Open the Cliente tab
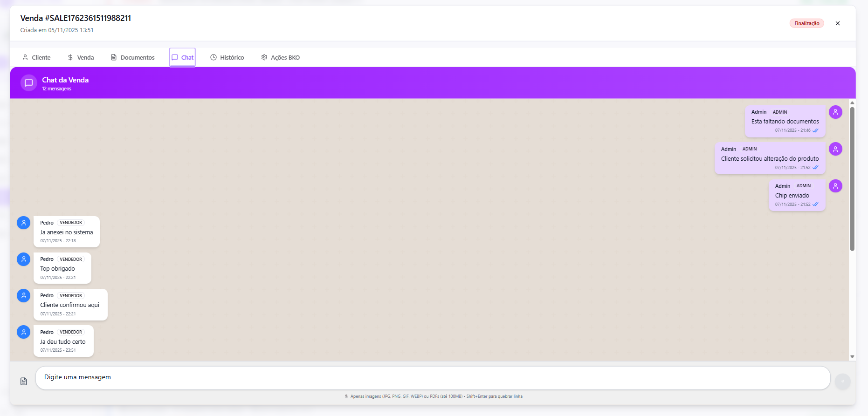The height and width of the screenshot is (416, 868). pyautogui.click(x=36, y=57)
